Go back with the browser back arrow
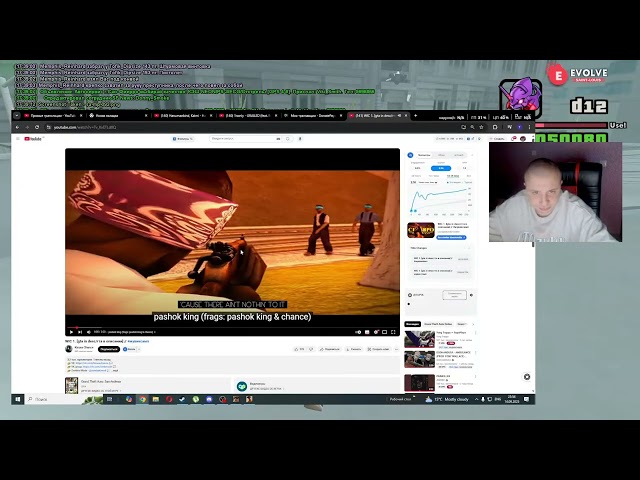Screen dimensions: 640x480 tap(17, 127)
